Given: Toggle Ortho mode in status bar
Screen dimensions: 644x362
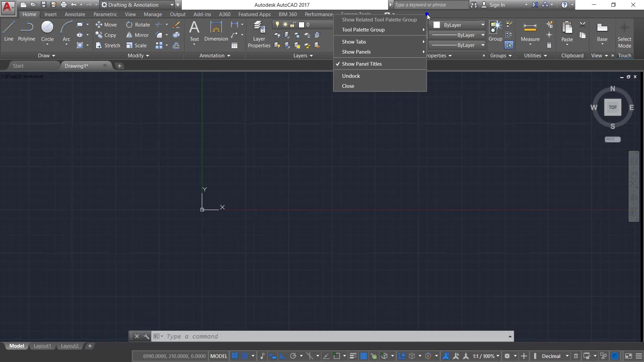Looking at the screenshot, I should point(283,356).
